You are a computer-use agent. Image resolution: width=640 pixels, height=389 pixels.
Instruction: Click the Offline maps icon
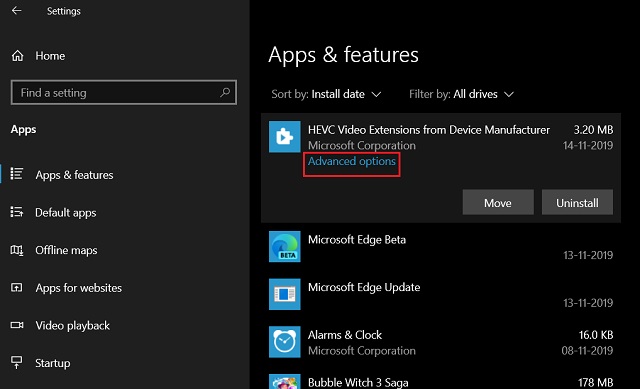[x=17, y=250]
